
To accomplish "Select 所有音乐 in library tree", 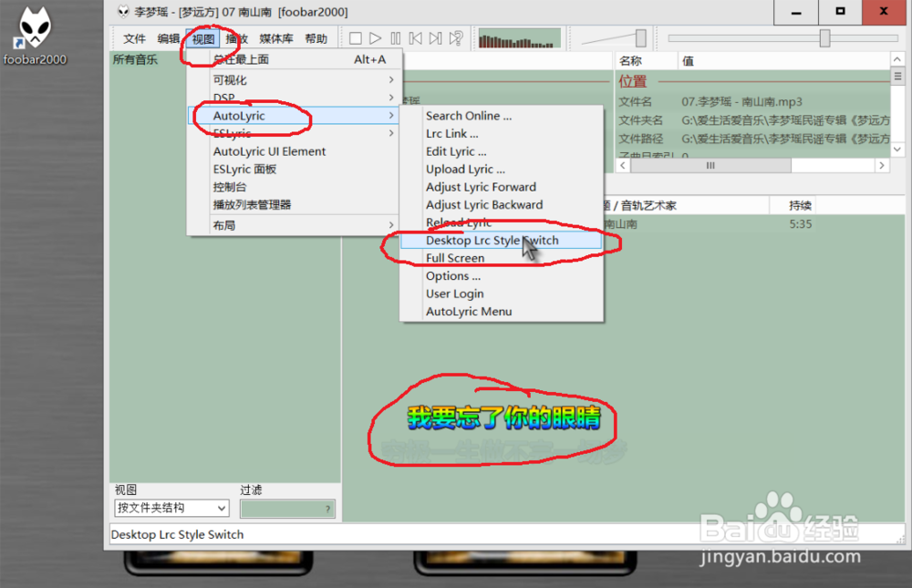I will [136, 59].
